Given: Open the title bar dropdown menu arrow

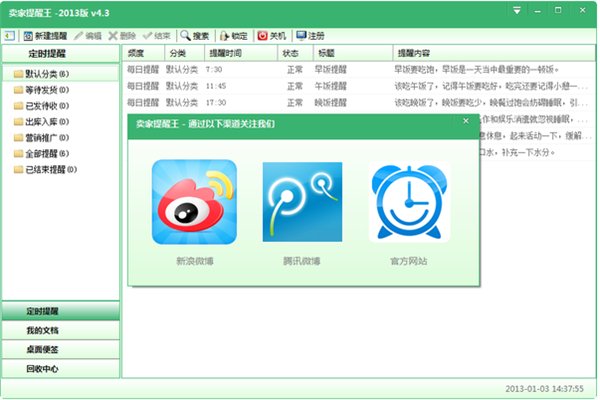Looking at the screenshot, I should click(517, 11).
